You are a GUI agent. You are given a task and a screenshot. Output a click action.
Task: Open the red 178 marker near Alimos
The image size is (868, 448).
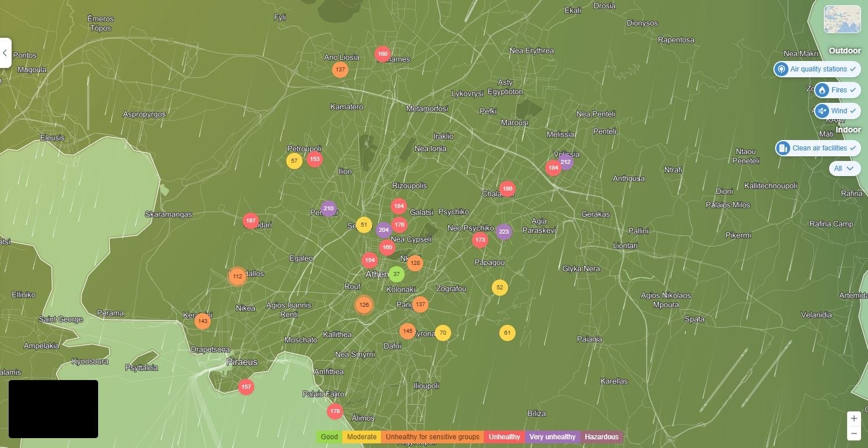[334, 411]
